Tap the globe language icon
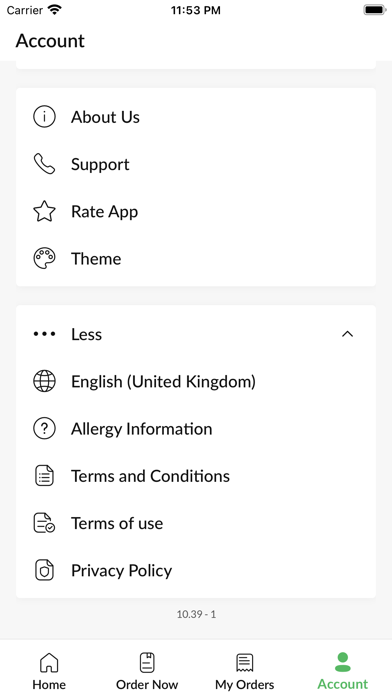392x696 pixels. 44,381
